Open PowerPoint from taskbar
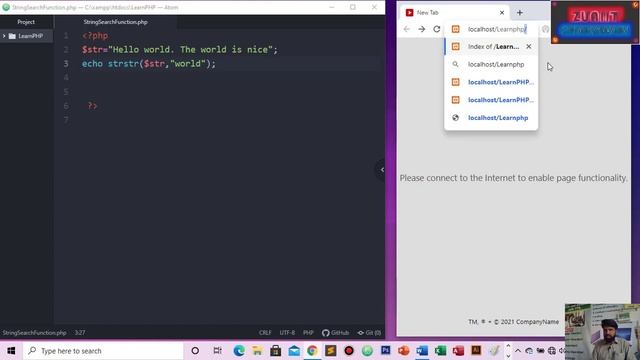 click(404, 351)
